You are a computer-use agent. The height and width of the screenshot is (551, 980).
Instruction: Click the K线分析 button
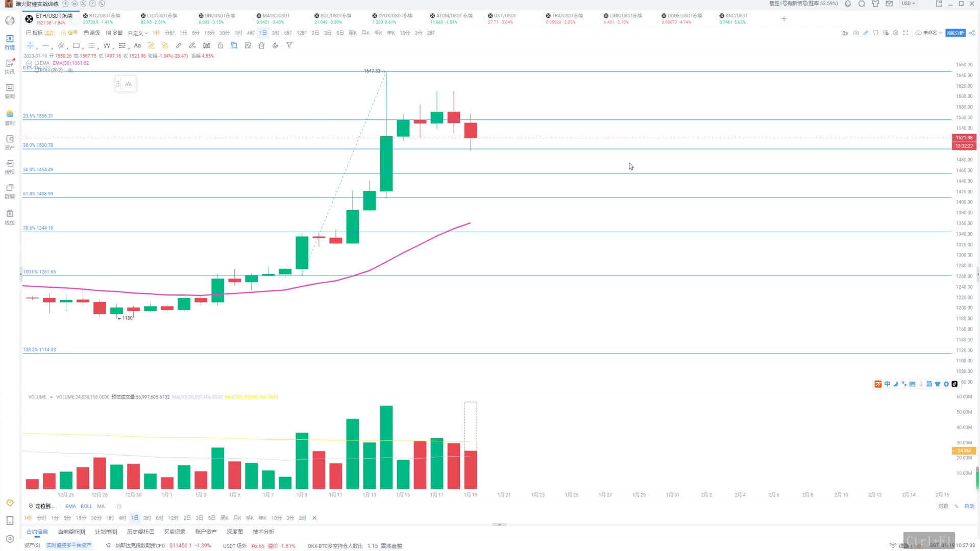tap(955, 33)
